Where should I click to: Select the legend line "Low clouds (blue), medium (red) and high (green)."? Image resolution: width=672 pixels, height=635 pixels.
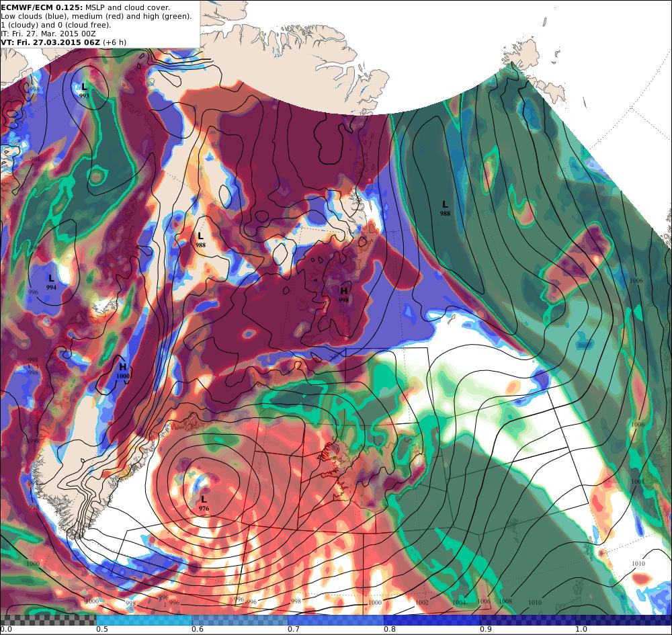tap(96, 16)
